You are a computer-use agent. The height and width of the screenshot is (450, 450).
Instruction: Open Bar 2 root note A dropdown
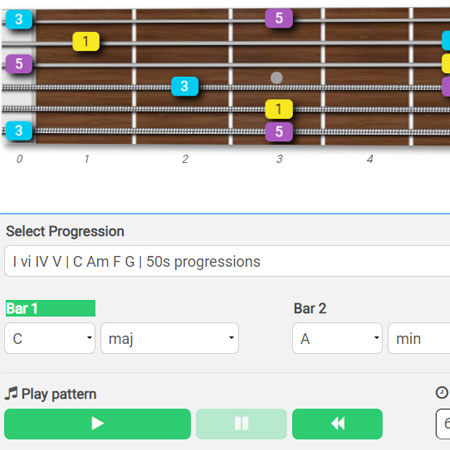[337, 338]
